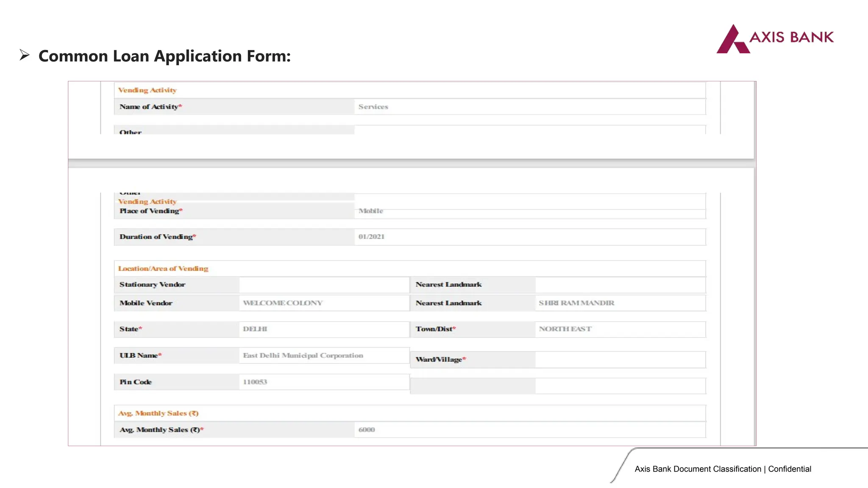The height and width of the screenshot is (488, 868).
Task: Click the 'Common Loan Application Form:' heading
Action: tap(164, 56)
